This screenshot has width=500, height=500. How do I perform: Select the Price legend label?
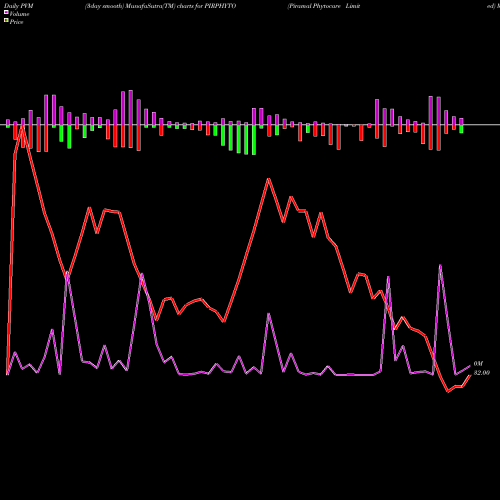tap(16, 22)
